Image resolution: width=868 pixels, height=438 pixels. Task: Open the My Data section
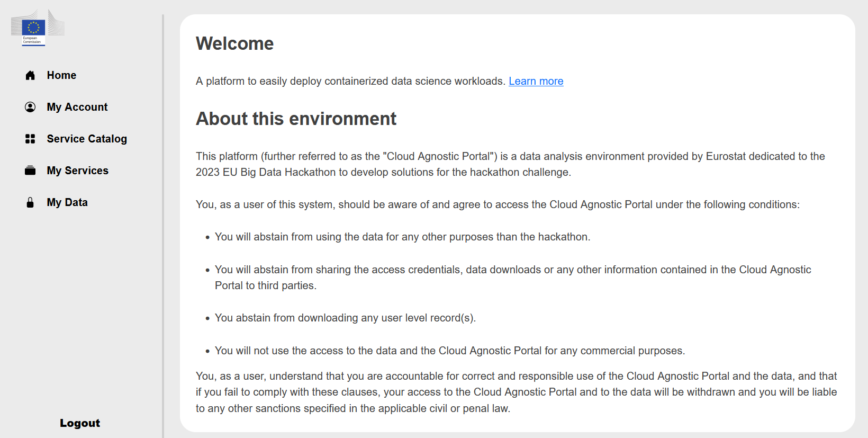(67, 202)
